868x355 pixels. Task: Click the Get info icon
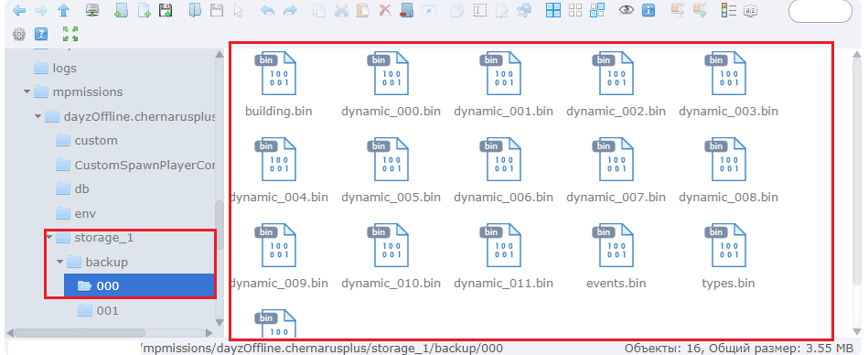coord(648,11)
